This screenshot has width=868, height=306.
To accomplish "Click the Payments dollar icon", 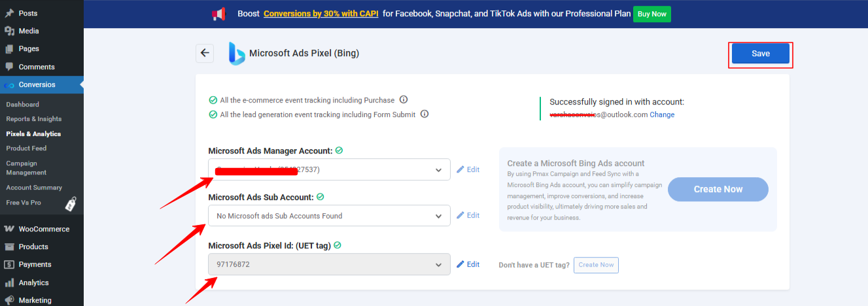I will pos(9,264).
